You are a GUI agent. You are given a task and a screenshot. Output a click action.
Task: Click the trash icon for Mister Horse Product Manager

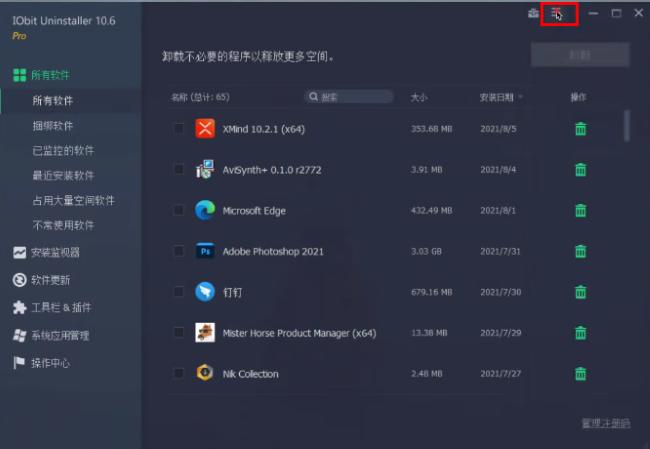(x=580, y=333)
